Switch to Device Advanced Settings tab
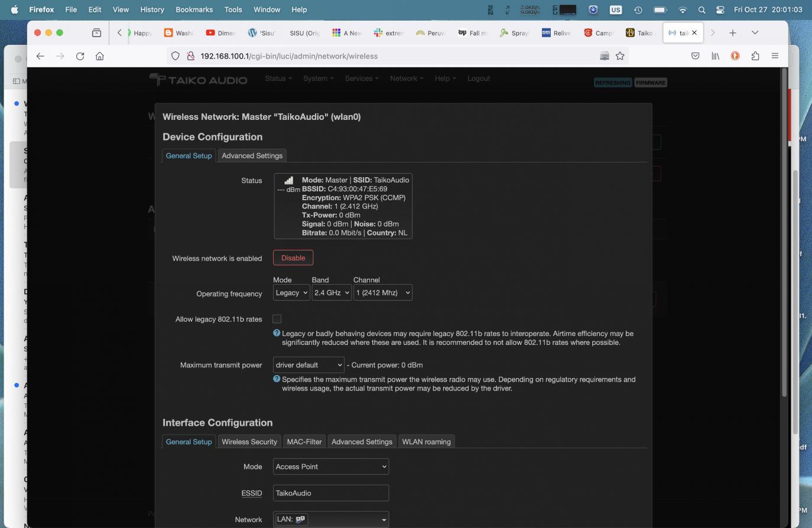Image resolution: width=812 pixels, height=528 pixels. [252, 156]
